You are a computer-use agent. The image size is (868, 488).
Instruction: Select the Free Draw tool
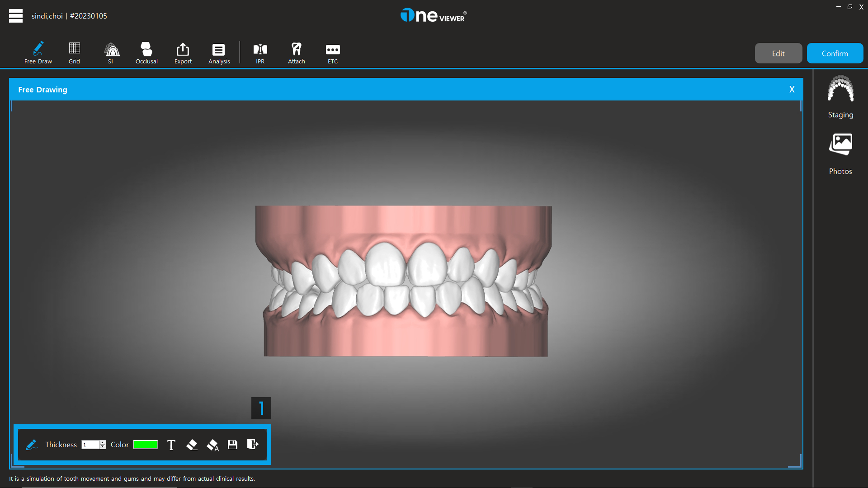pos(38,52)
